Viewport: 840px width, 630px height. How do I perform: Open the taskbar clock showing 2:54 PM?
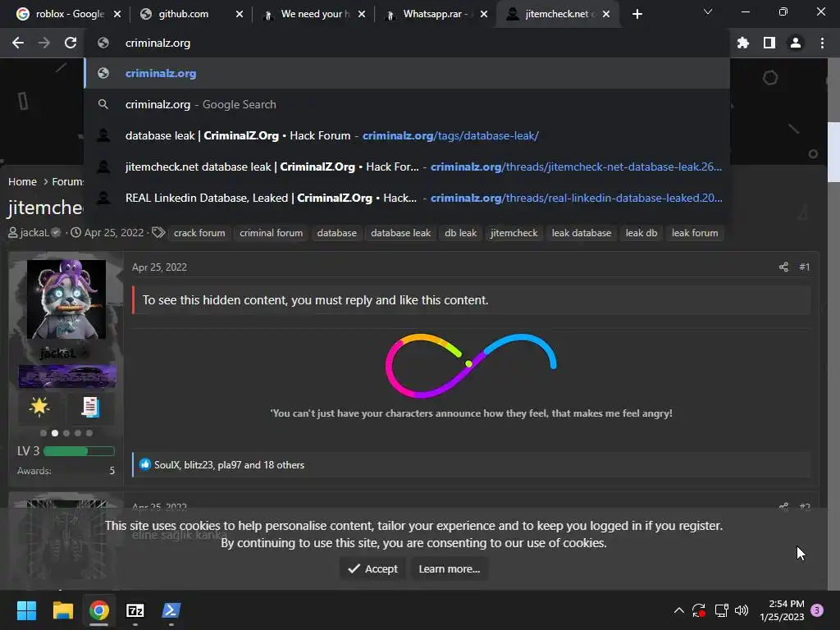coord(782,610)
